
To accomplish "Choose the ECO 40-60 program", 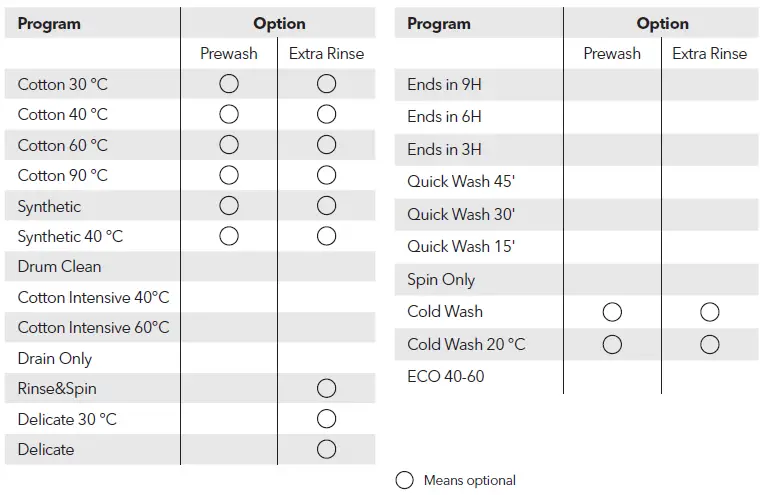I will coord(446,377).
